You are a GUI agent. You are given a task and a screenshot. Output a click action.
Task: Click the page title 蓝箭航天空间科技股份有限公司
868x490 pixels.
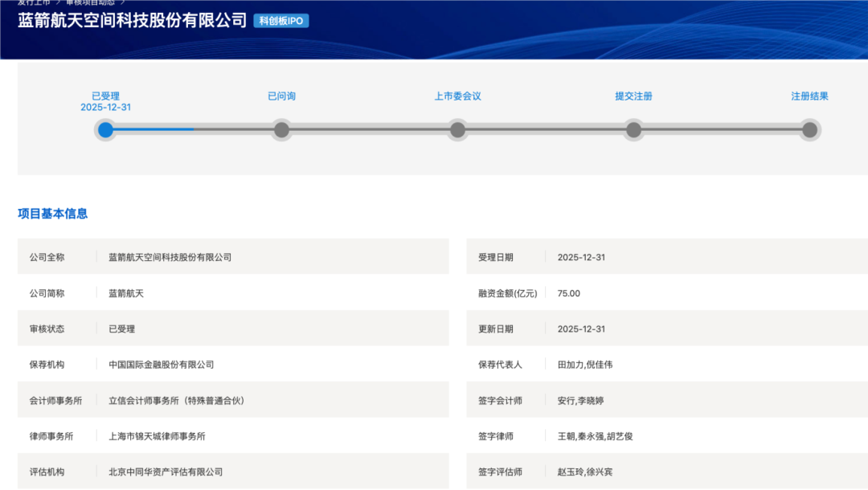[133, 20]
